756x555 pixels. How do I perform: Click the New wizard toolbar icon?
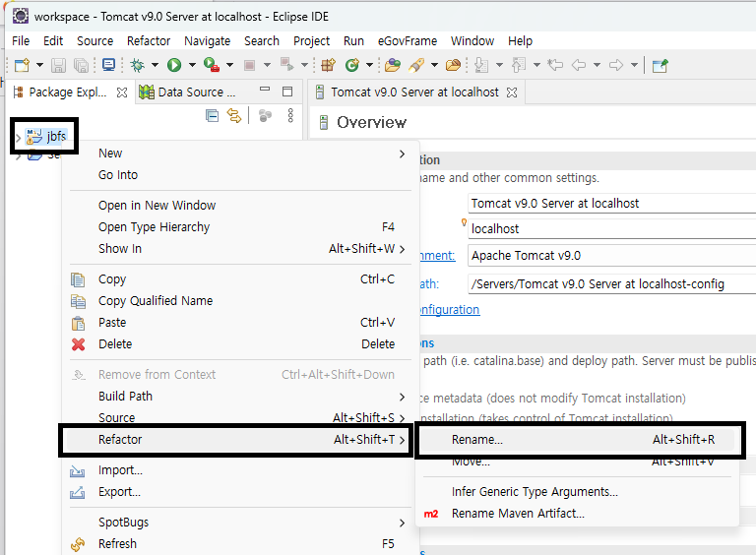[22, 65]
